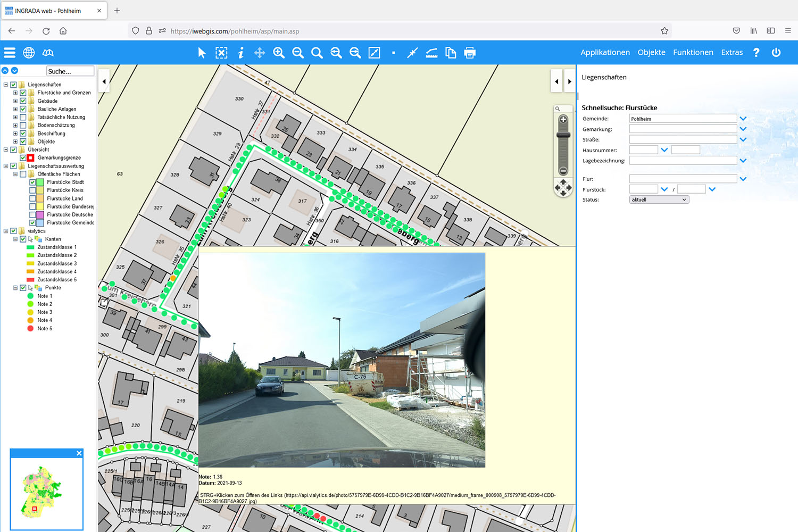
Task: Click the info query tool icon
Action: 240,53
